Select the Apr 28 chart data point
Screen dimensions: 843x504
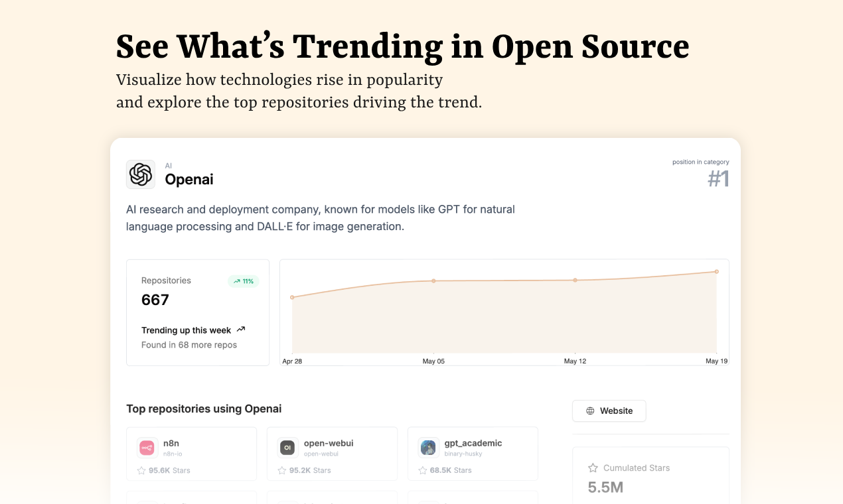click(x=292, y=298)
